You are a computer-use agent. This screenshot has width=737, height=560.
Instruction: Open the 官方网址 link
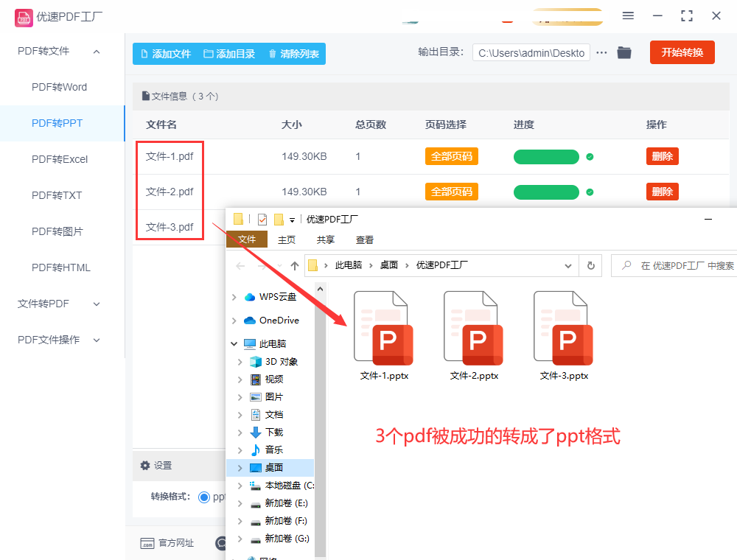click(x=176, y=543)
